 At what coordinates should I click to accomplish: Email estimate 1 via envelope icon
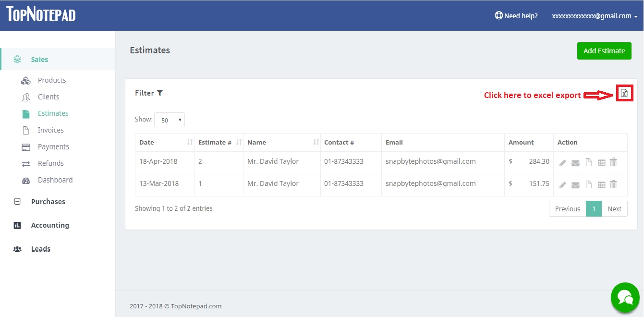pos(575,185)
